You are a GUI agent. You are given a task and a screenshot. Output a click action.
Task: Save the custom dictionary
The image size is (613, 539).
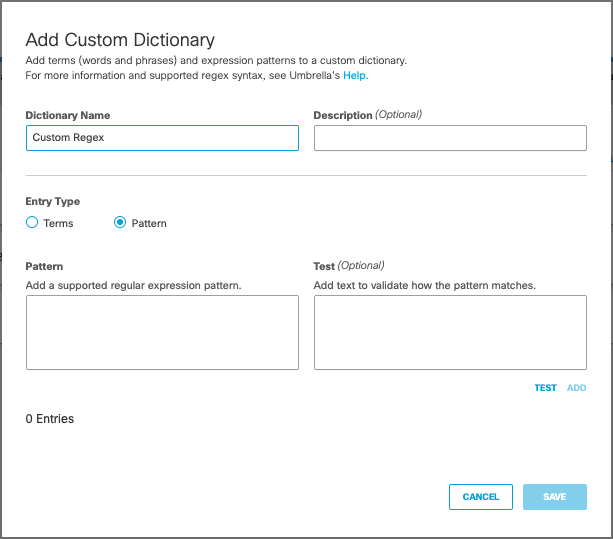pos(555,497)
